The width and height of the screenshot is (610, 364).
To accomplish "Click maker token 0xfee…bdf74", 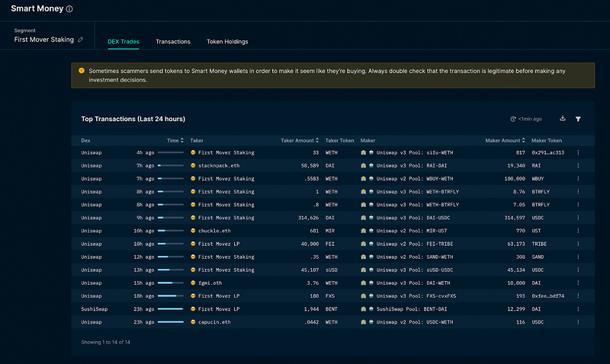I will [x=547, y=296].
